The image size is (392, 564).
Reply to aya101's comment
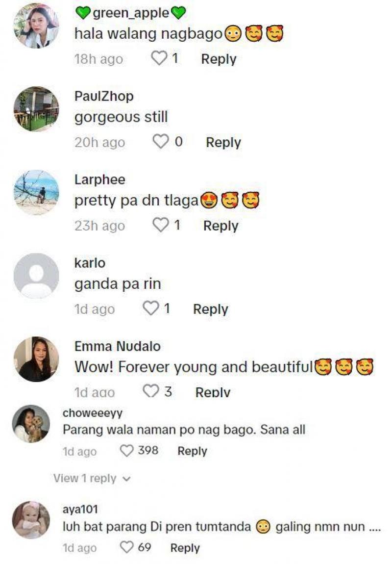[185, 548]
